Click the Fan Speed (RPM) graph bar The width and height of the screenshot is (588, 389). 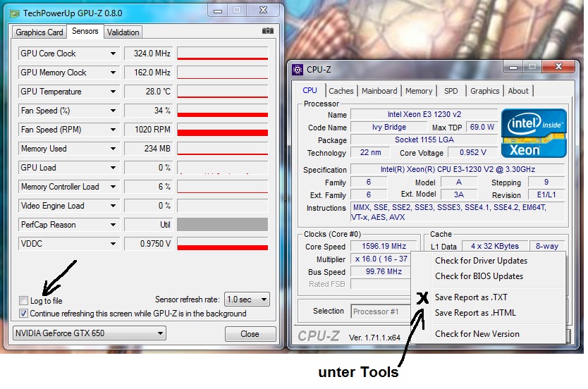[x=222, y=130]
